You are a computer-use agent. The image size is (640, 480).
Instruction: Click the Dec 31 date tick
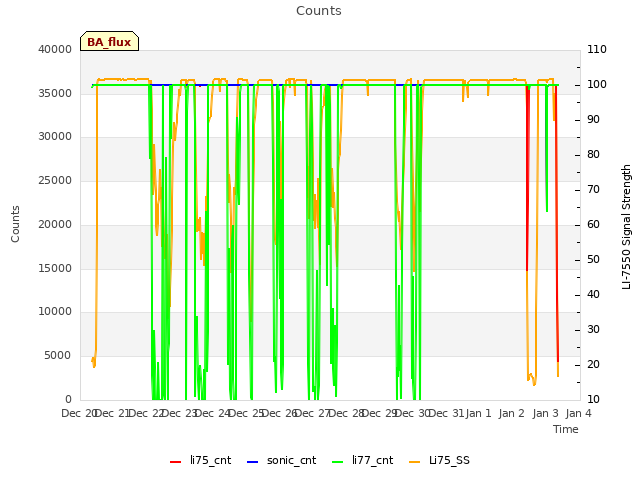click(x=447, y=413)
